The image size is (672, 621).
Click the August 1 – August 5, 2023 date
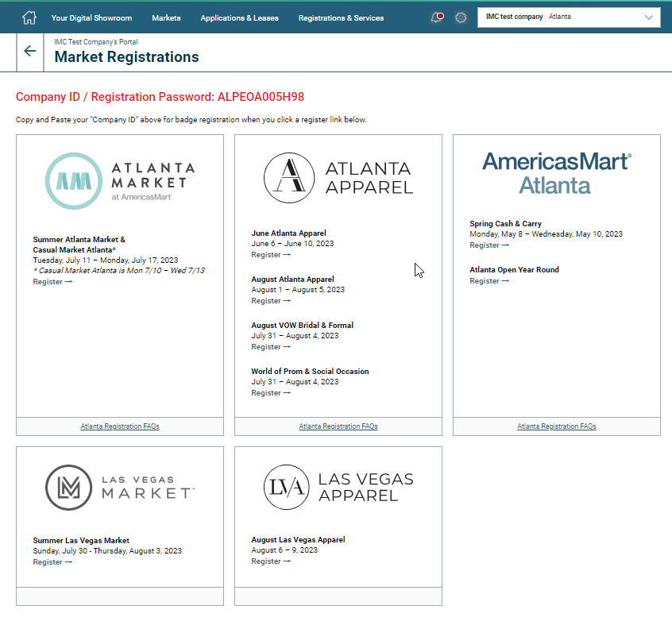pyautogui.click(x=298, y=290)
